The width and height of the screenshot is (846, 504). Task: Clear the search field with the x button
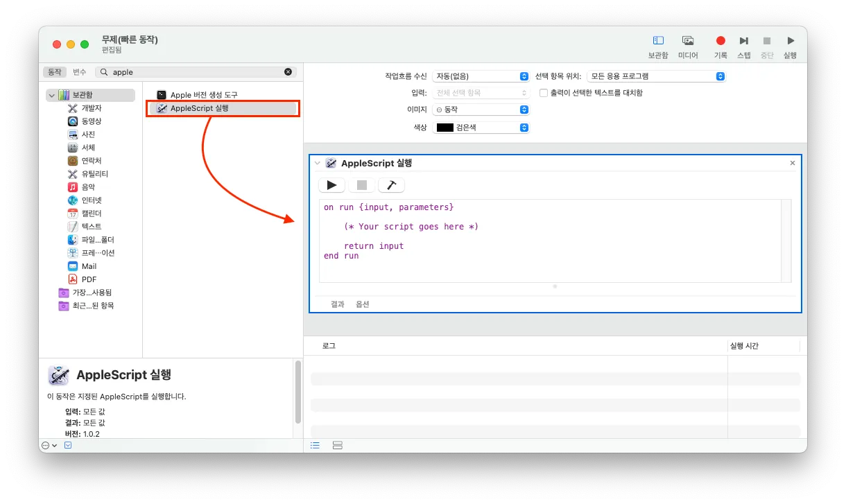pos(288,72)
